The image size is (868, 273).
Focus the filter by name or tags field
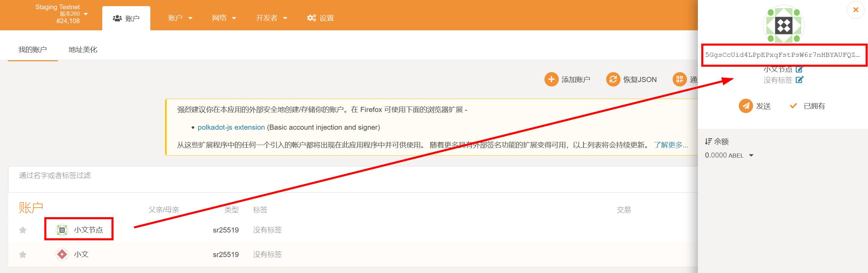point(353,179)
